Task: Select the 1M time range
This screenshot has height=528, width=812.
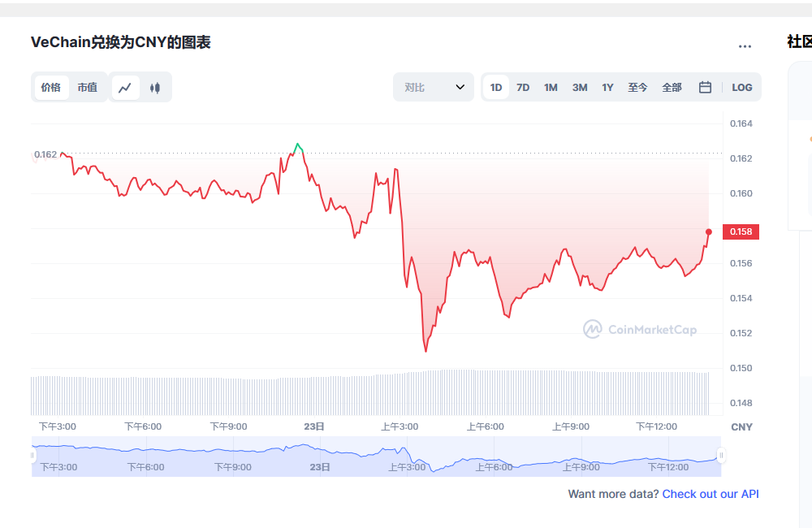Action: [551, 87]
